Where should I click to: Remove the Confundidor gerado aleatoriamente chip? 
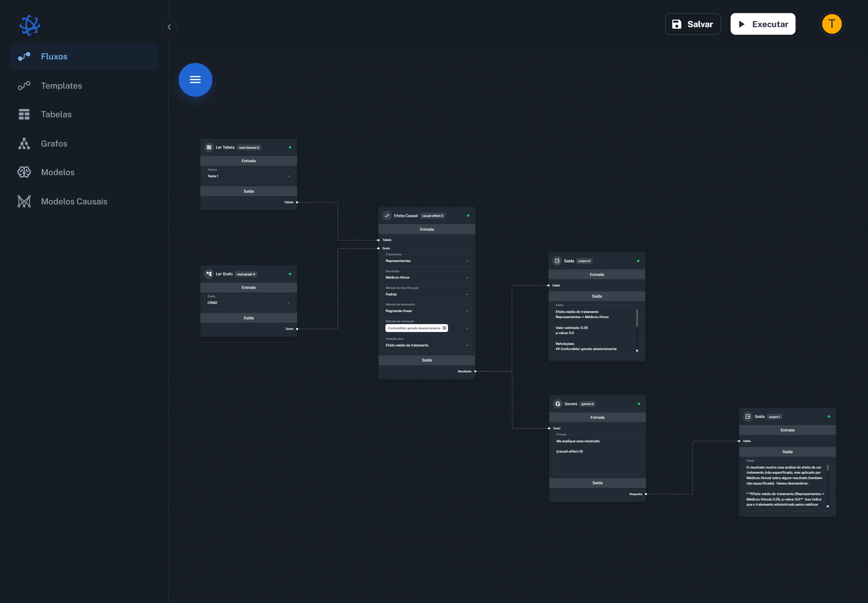coord(445,328)
